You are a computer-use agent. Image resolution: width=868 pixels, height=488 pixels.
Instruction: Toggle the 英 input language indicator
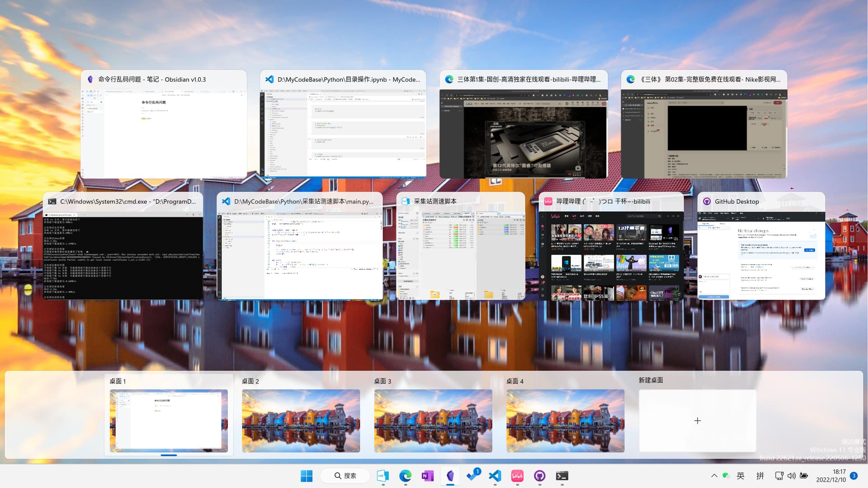(741, 476)
